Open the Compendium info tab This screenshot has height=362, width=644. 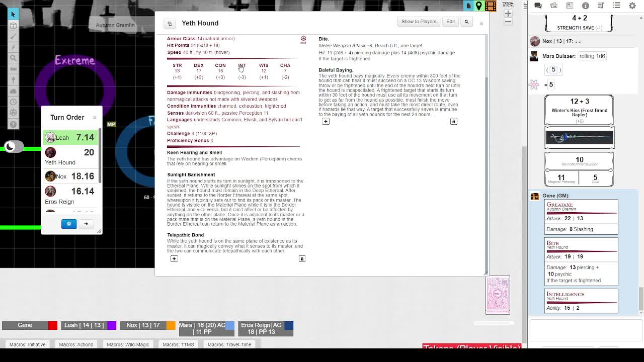click(585, 6)
